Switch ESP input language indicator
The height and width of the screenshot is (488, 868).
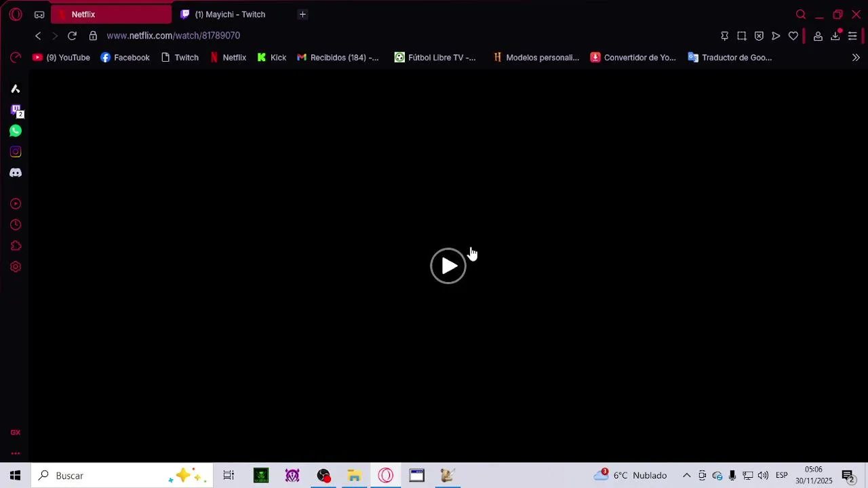point(781,476)
